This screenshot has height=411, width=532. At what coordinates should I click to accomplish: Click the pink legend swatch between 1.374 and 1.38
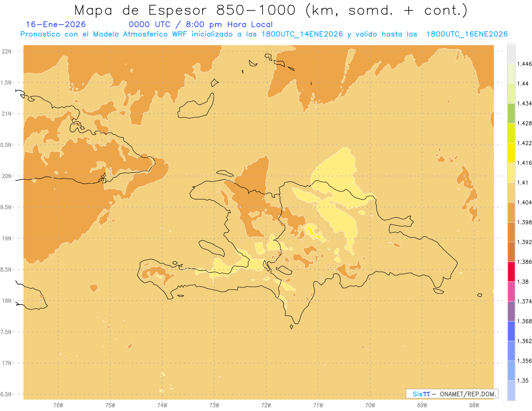click(x=511, y=291)
